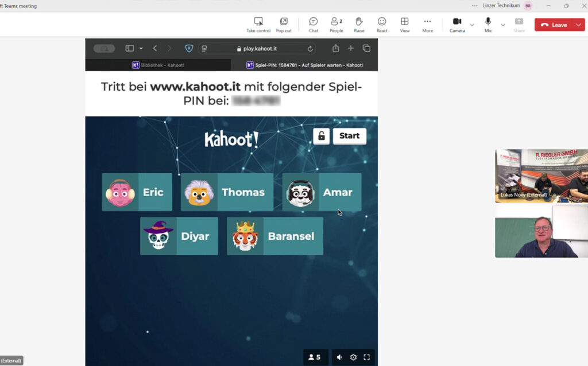Viewport: 588px width, 366px height.
Task: Click the player count indicator showing 5
Action: (315, 357)
